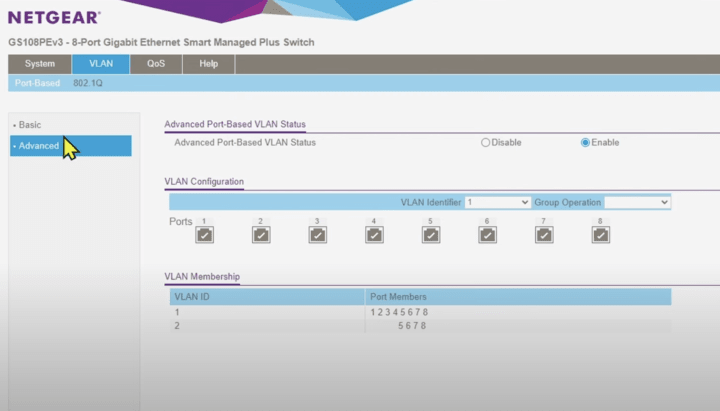The image size is (720, 411).
Task: Toggle port 3 membership checkbox
Action: pyautogui.click(x=317, y=235)
